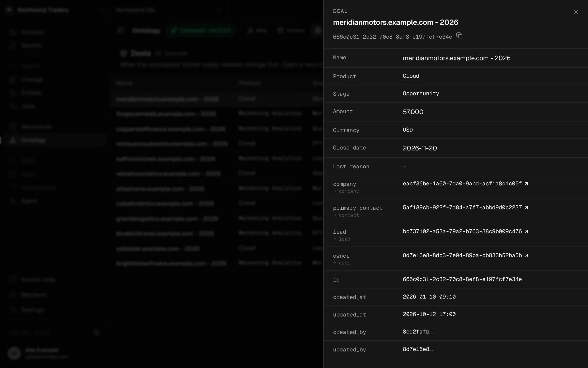
Task: Click the Name field value
Action: coord(457,58)
